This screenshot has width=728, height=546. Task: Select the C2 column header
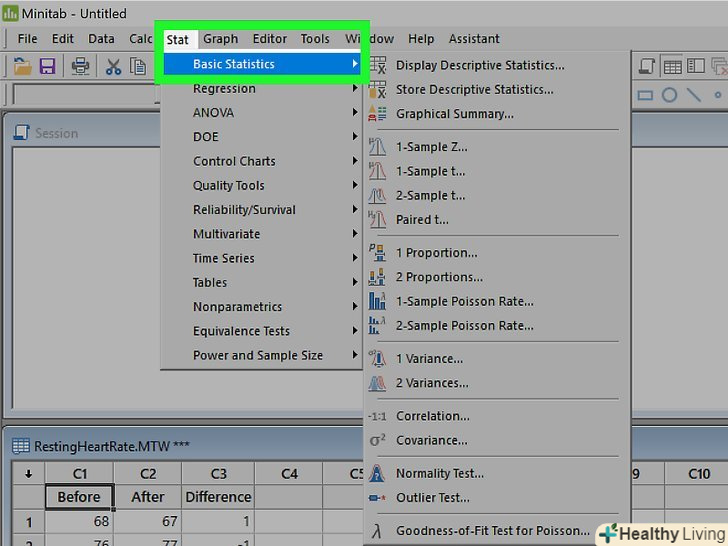tap(148, 474)
